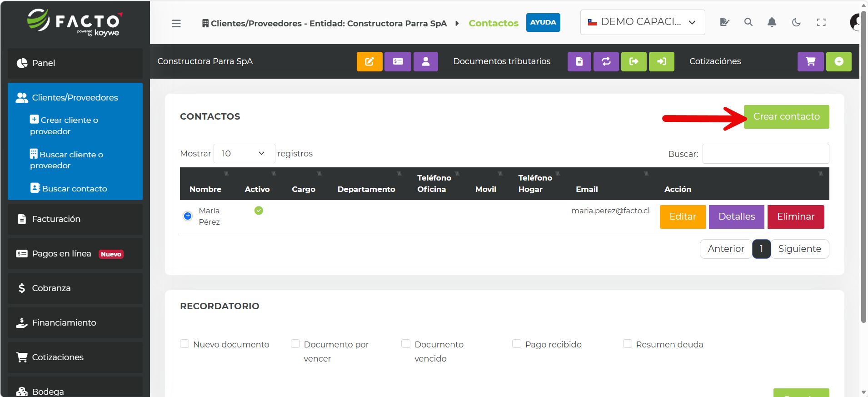Sort table by Teléfono Oficina column
The height and width of the screenshot is (397, 868).
point(434,184)
